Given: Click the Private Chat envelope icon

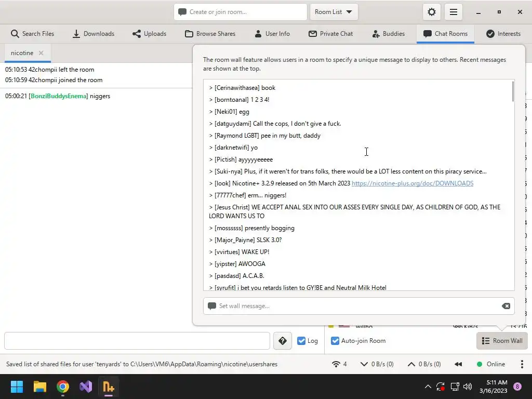Looking at the screenshot, I should (x=312, y=34).
